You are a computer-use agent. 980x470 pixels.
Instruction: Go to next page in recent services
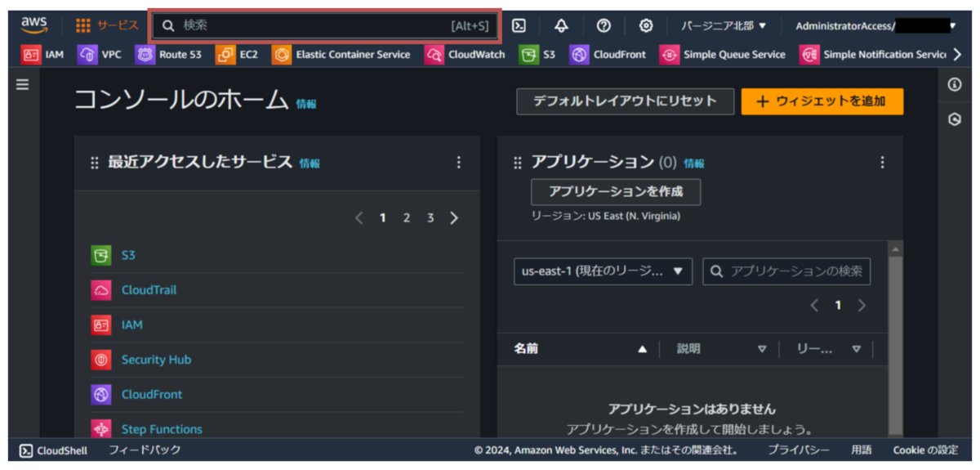[x=454, y=218]
